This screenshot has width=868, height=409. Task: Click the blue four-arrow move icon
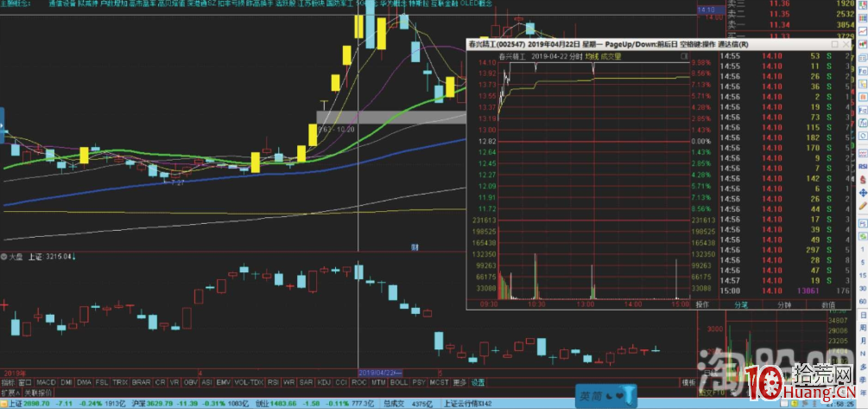click(x=863, y=193)
